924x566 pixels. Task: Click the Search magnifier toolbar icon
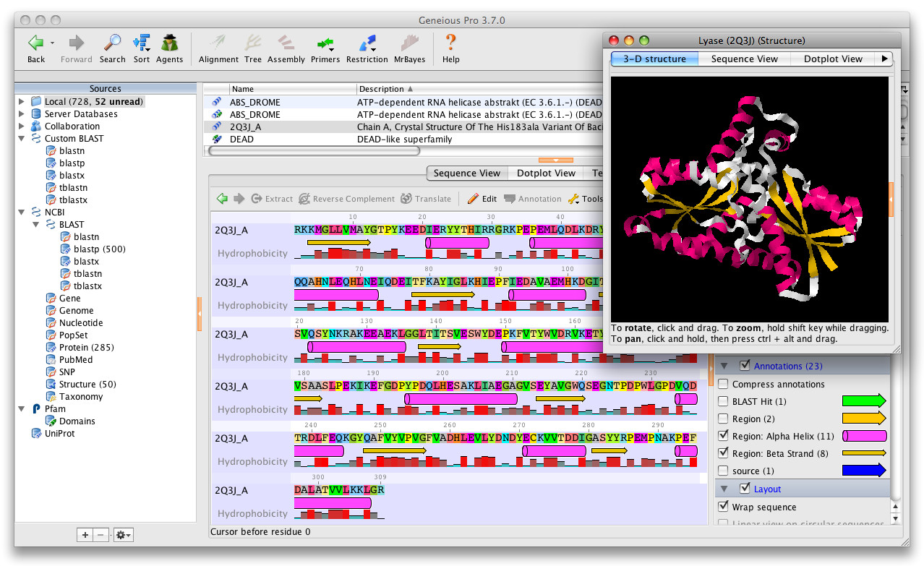click(112, 43)
